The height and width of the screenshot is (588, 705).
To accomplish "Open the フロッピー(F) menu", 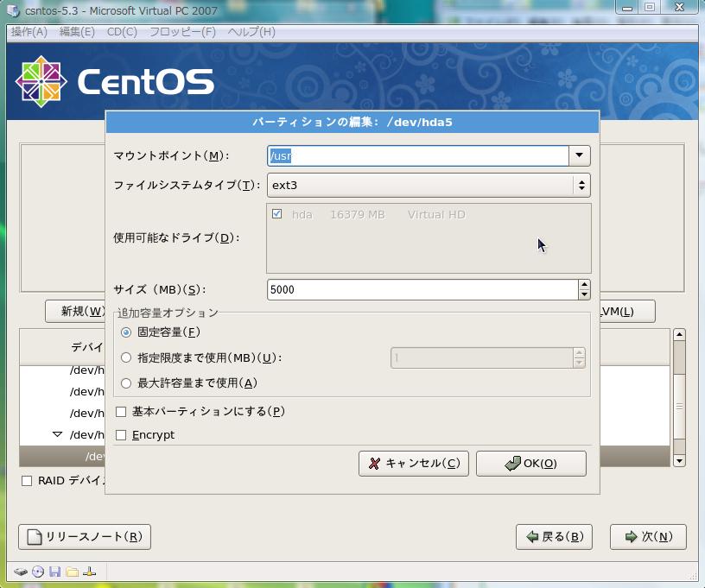I will point(182,32).
